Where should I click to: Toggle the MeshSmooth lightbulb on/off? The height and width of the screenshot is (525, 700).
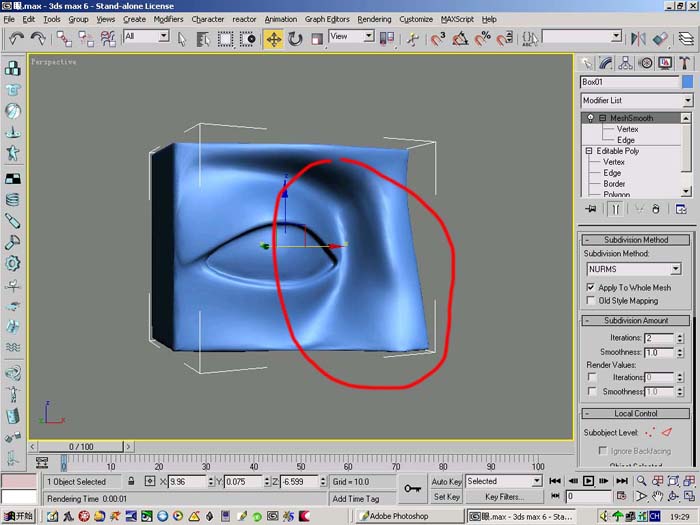point(591,118)
